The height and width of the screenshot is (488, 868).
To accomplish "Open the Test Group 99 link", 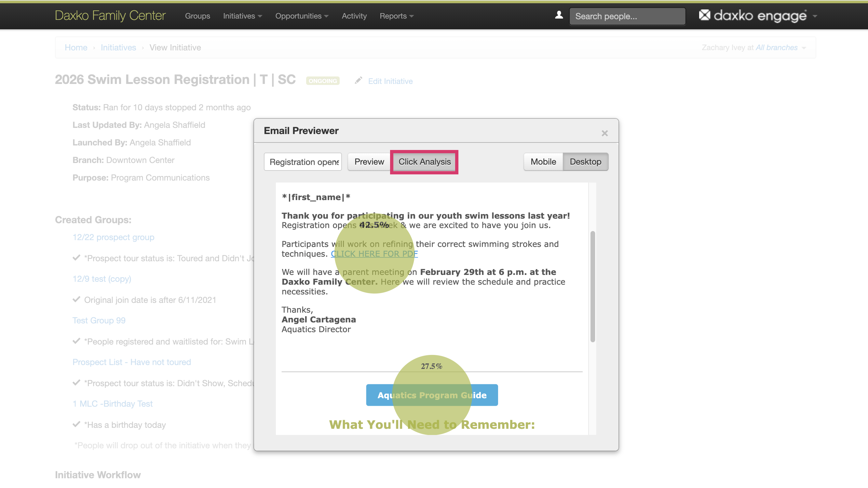I will [99, 320].
